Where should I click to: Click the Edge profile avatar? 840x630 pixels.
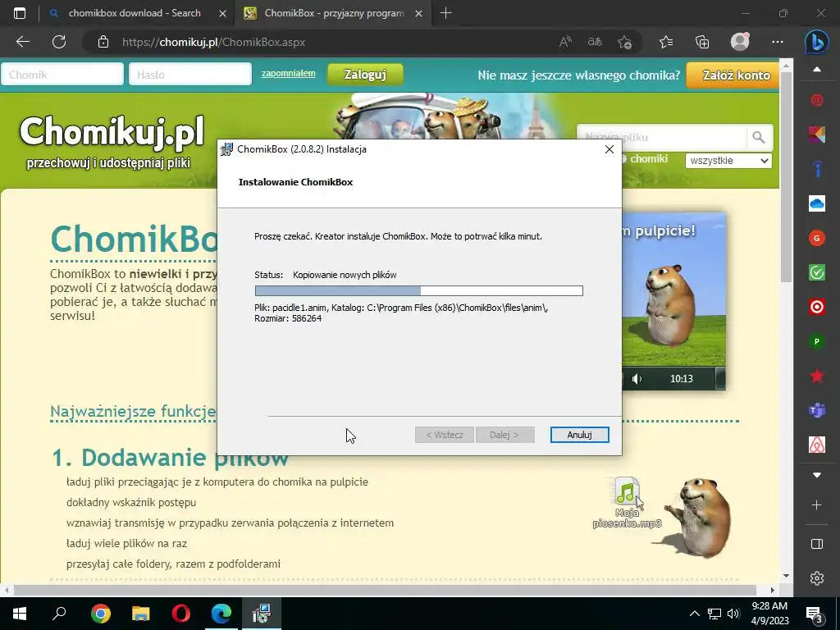tap(740, 42)
